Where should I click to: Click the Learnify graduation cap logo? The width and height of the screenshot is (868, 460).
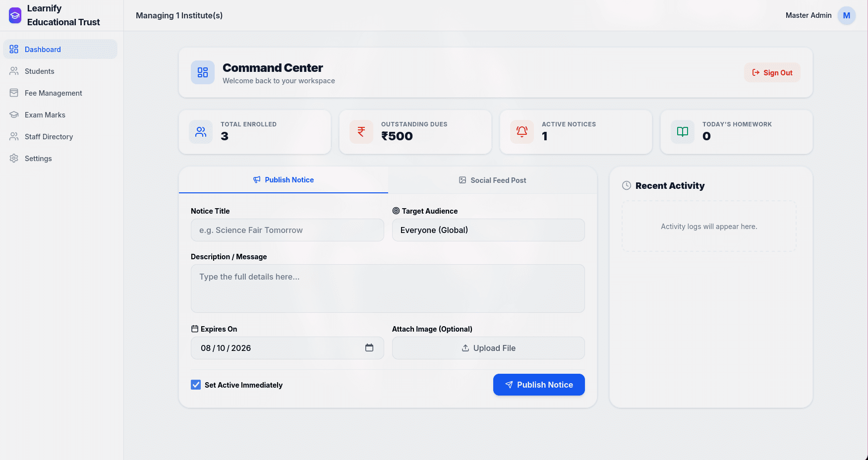15,15
